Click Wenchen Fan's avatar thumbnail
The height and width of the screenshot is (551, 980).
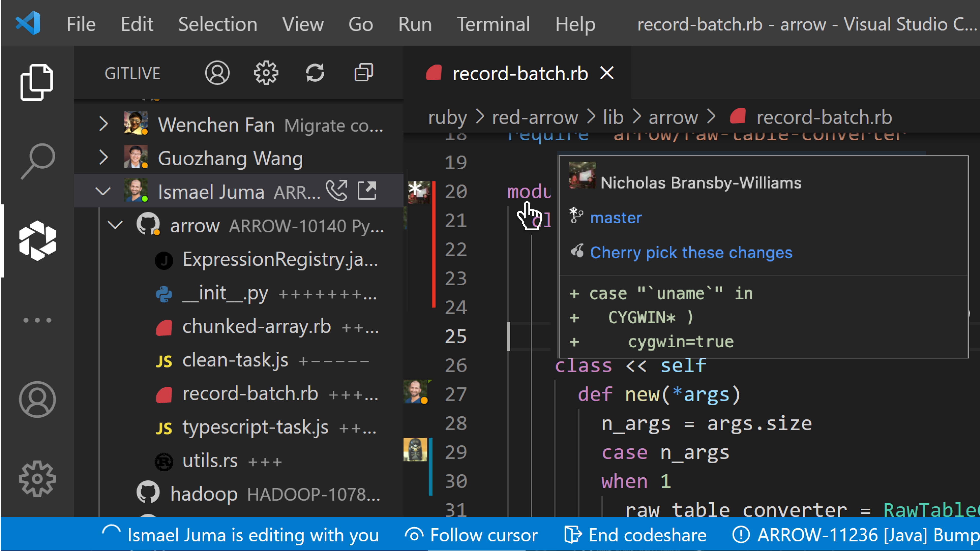pos(136,122)
